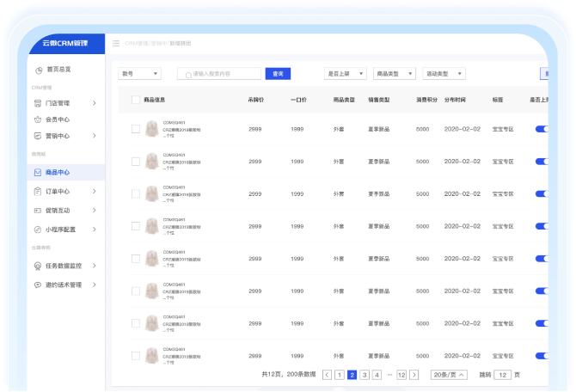The image size is (576, 392).
Task: Click the 任务数据监控 icon in sidebar
Action: (x=38, y=266)
